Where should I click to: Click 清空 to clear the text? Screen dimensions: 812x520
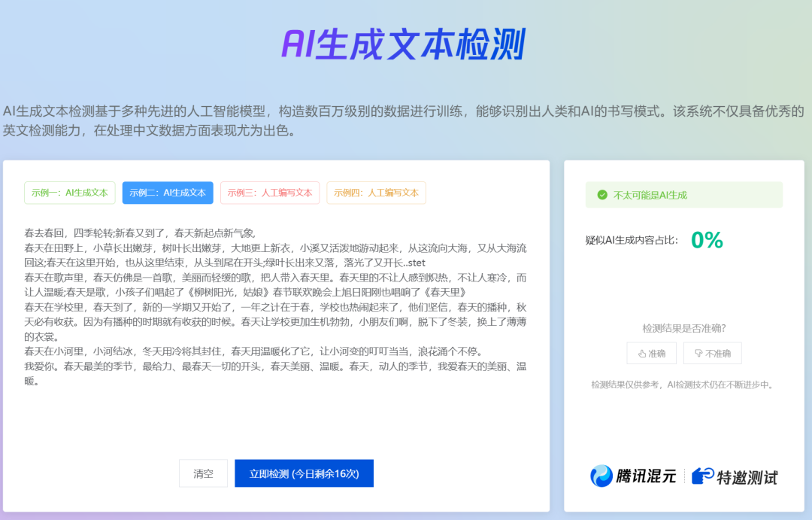click(203, 473)
